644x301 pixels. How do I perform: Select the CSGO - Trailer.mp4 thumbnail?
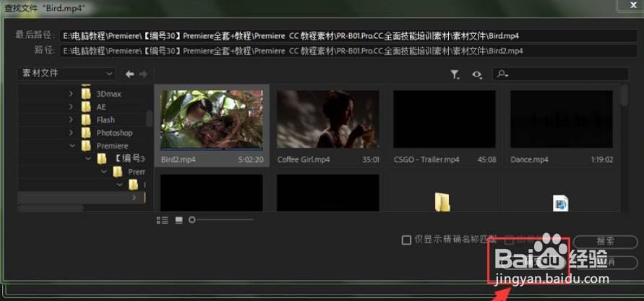point(445,119)
